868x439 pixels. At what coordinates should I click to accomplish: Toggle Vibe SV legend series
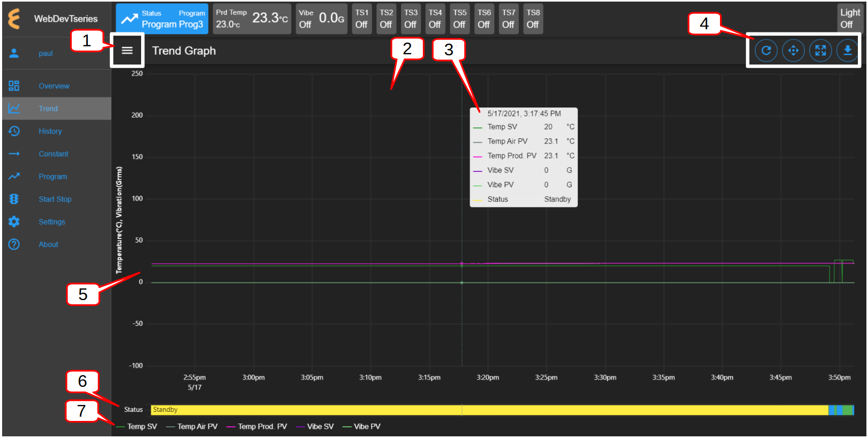315,426
